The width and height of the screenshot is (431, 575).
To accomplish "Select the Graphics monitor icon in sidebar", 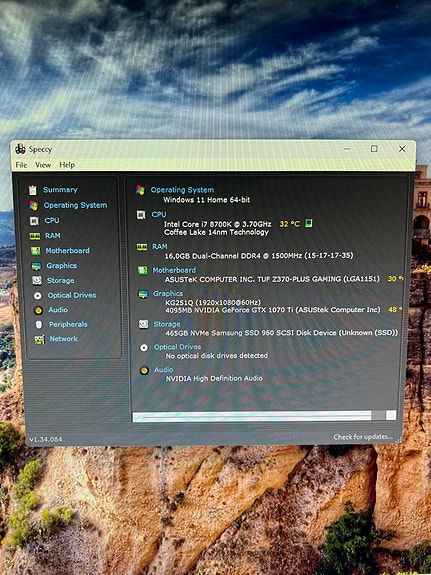I will (36, 266).
